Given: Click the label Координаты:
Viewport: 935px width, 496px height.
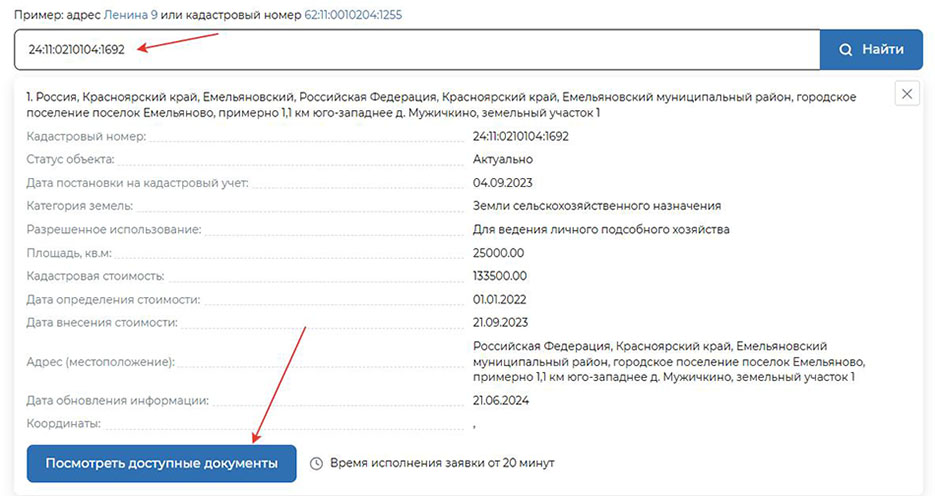Looking at the screenshot, I should [64, 424].
